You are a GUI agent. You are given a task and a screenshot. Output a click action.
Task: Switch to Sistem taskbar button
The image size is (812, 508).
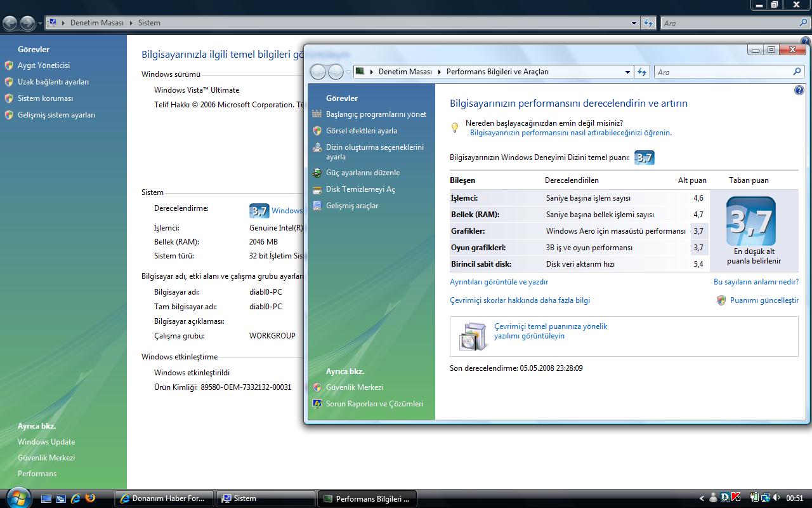(265, 498)
